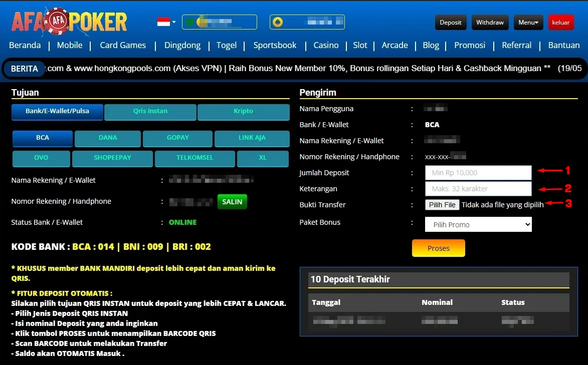Click the Jumlah Deposit amount field
The image size is (588, 365).
[x=478, y=173]
